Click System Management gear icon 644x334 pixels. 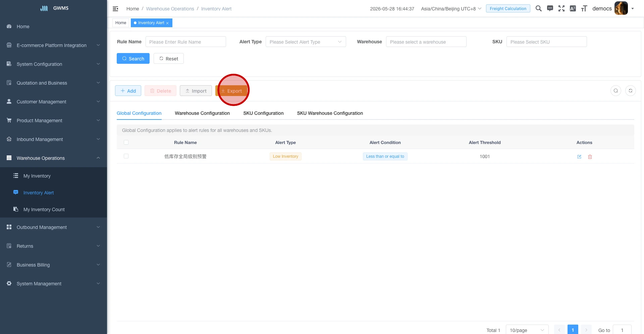[9, 283]
